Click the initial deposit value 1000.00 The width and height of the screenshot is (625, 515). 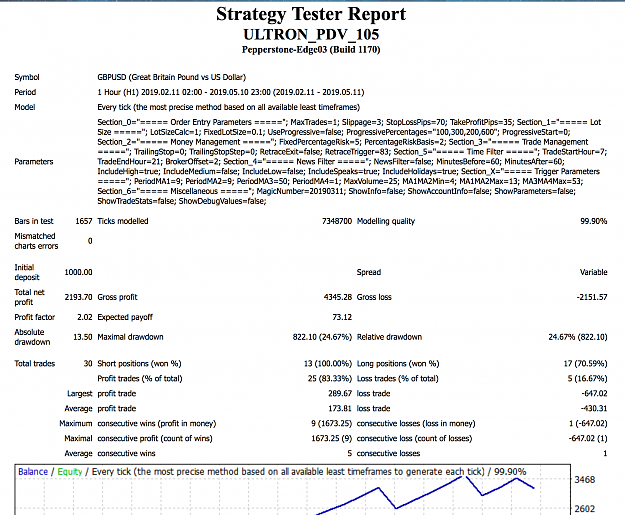pyautogui.click(x=79, y=272)
